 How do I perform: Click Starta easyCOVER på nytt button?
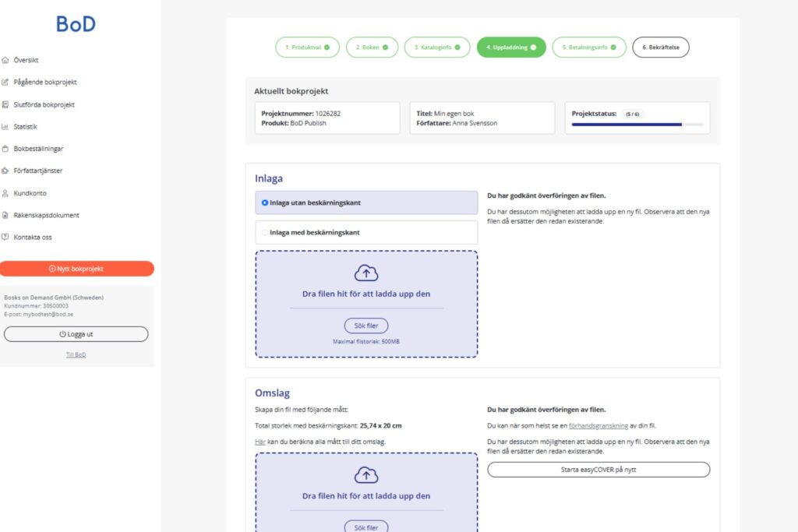point(598,470)
